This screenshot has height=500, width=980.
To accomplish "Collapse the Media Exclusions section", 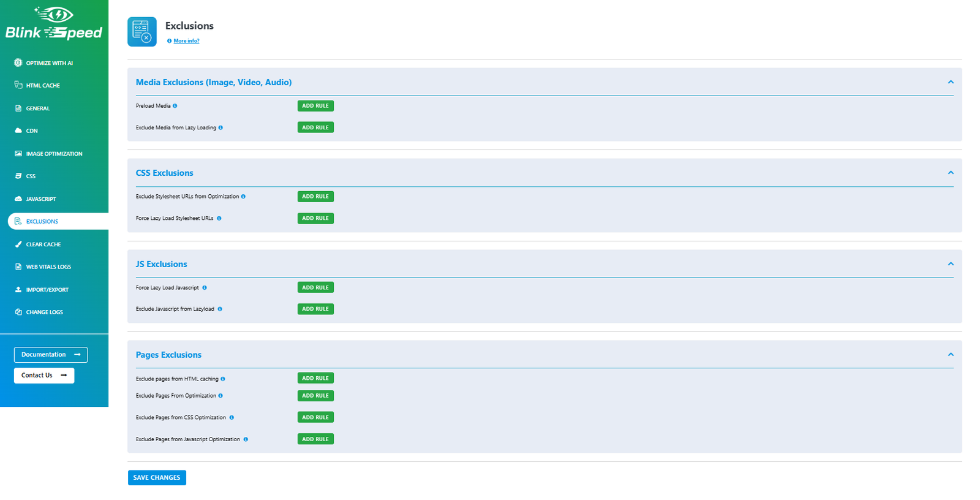I will [x=951, y=82].
